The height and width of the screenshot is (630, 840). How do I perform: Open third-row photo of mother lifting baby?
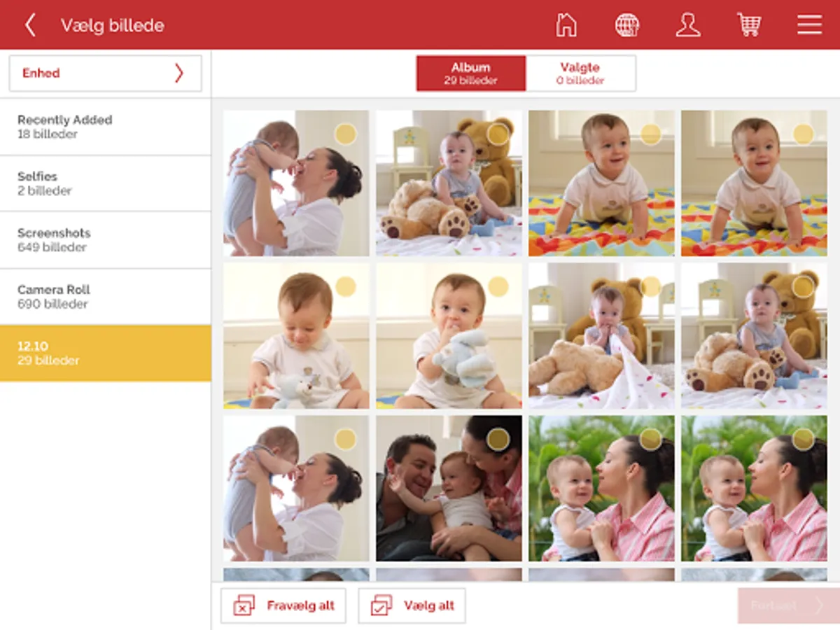click(x=296, y=489)
